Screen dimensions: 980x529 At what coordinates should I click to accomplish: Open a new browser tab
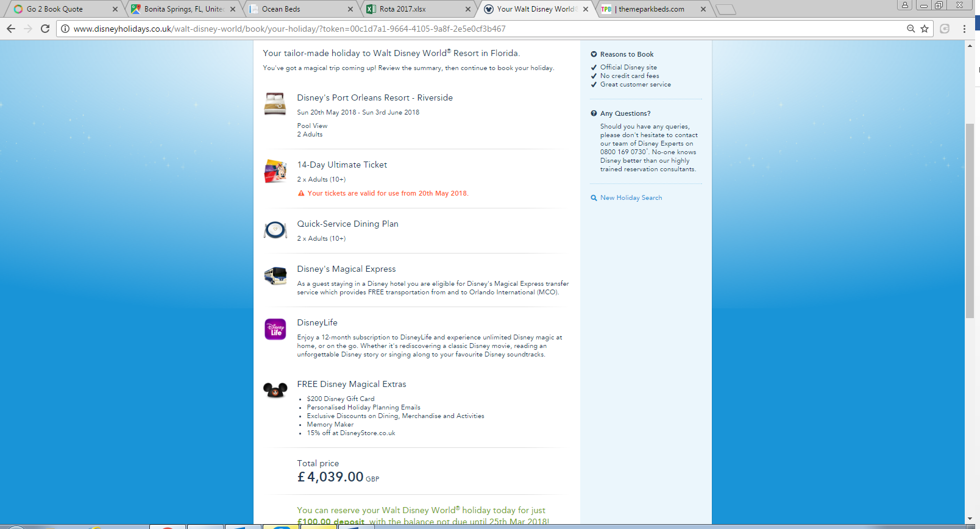click(725, 9)
